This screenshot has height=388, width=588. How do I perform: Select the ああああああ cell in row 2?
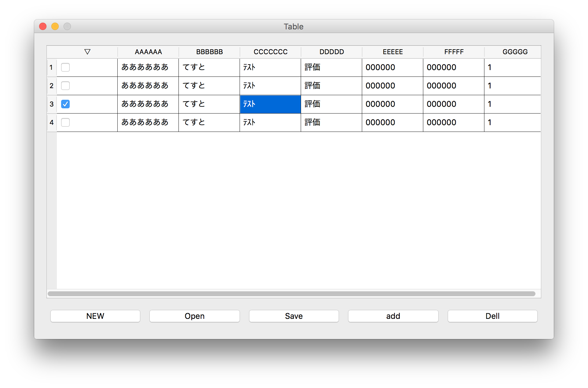pos(148,86)
